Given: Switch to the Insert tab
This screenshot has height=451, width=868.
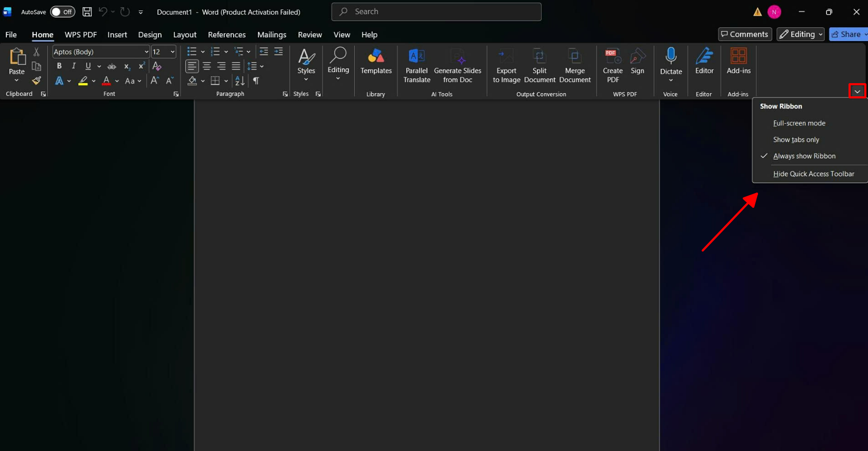Looking at the screenshot, I should (x=117, y=35).
